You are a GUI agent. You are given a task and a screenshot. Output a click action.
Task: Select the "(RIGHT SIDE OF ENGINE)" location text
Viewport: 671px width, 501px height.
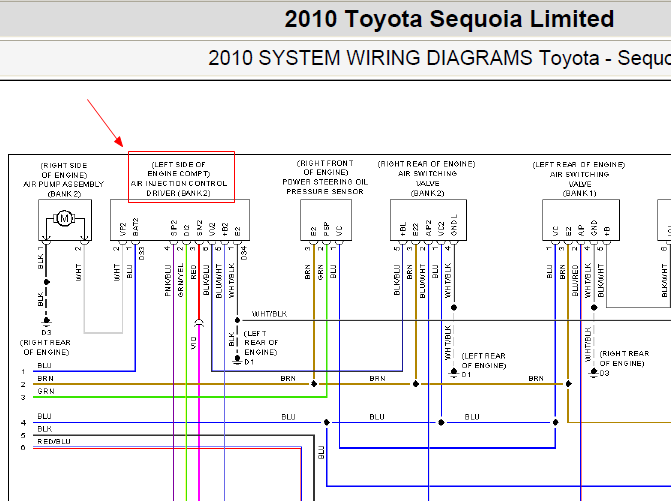click(64, 170)
